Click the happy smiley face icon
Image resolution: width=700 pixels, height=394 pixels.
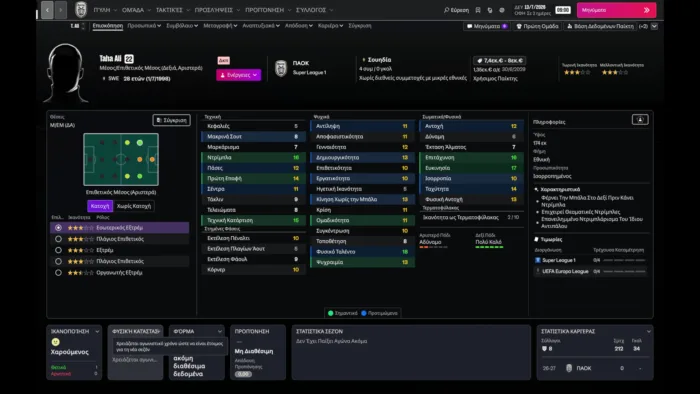(55, 342)
